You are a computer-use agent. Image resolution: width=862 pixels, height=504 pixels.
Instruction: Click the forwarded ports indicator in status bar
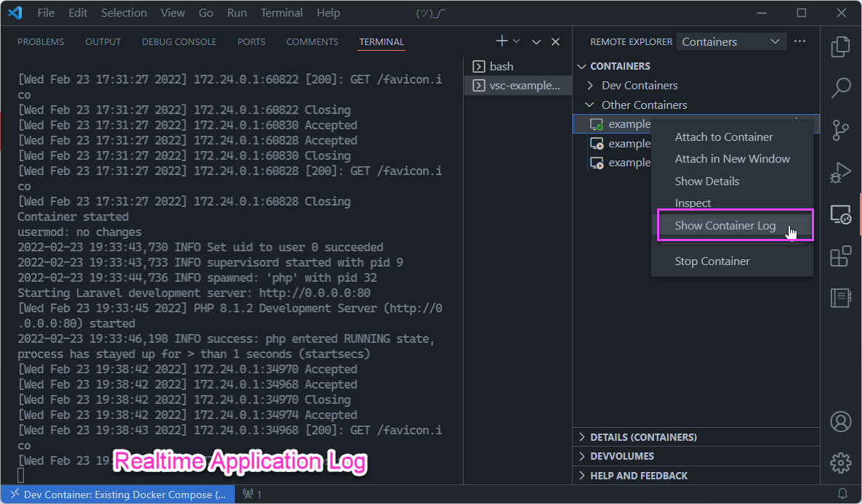pos(251,495)
